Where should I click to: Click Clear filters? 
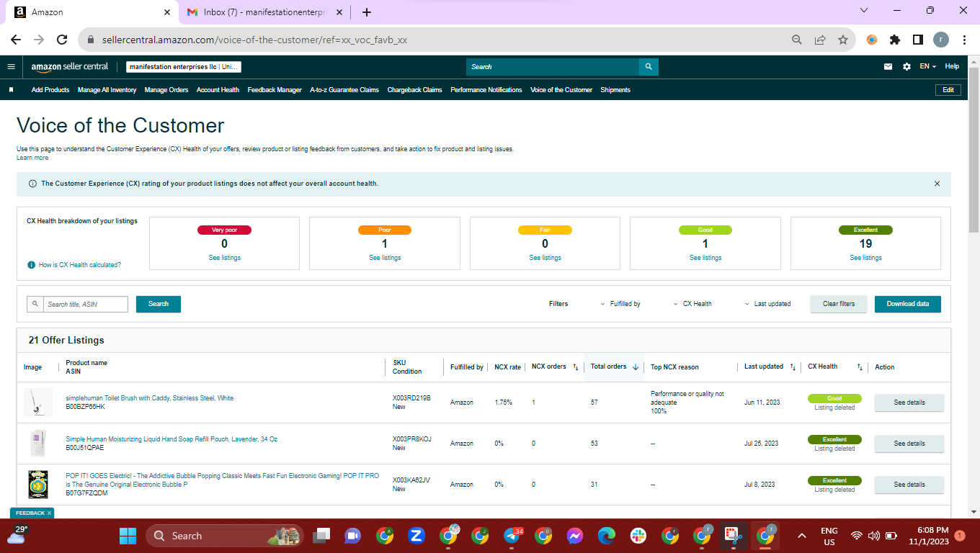[839, 304]
